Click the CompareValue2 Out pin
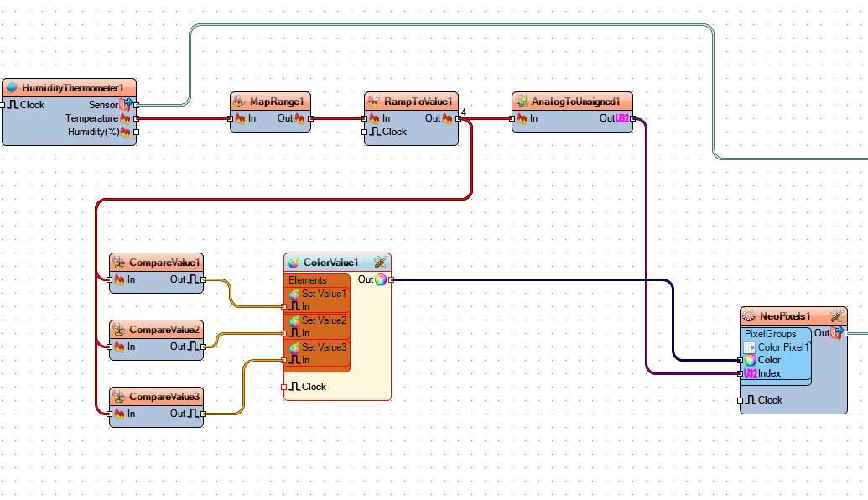The width and height of the screenshot is (868, 500). click(204, 346)
